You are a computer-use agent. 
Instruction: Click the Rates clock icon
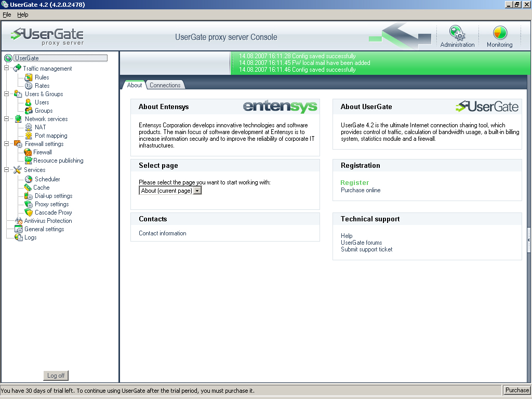[29, 86]
